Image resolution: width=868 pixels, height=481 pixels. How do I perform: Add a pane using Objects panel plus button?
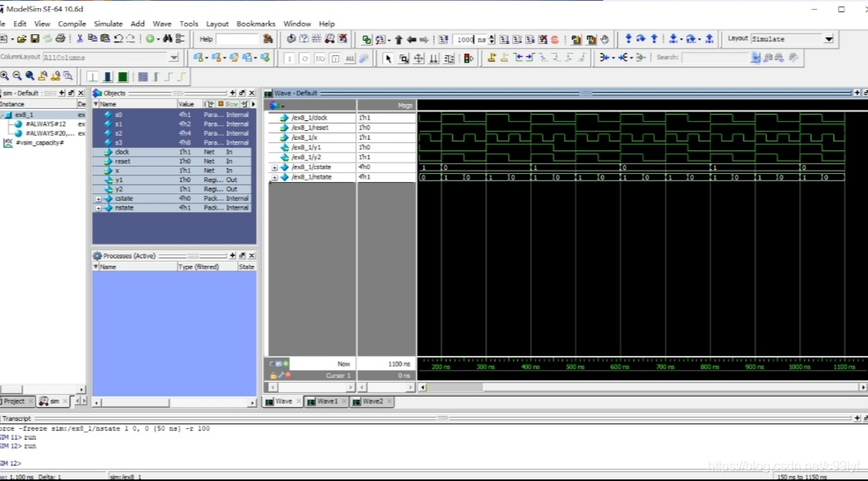click(232, 93)
